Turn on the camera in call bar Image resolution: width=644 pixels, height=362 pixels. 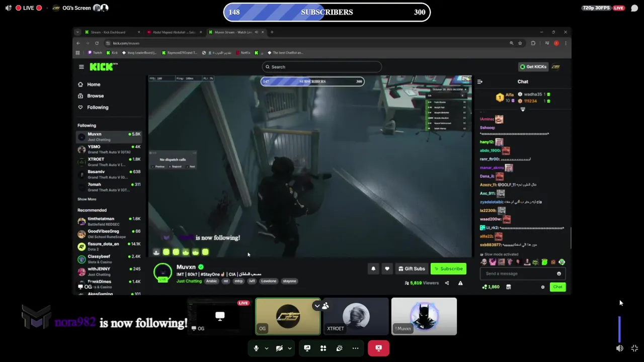point(279,348)
